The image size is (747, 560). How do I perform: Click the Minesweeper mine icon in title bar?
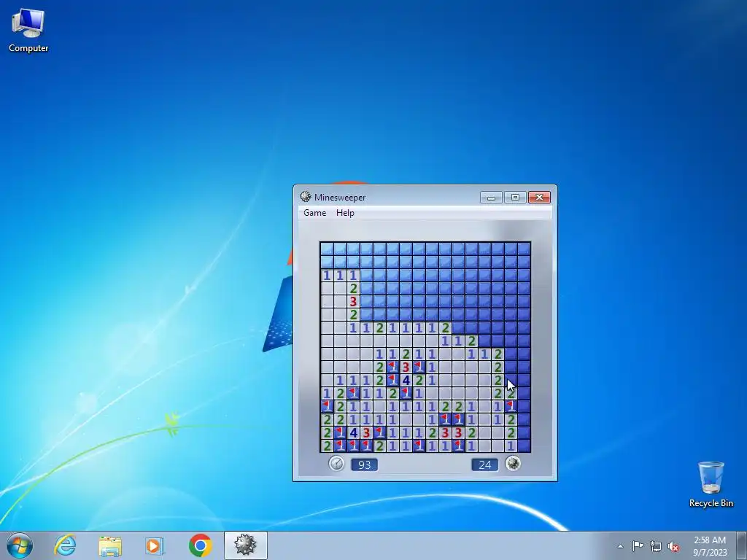click(306, 197)
